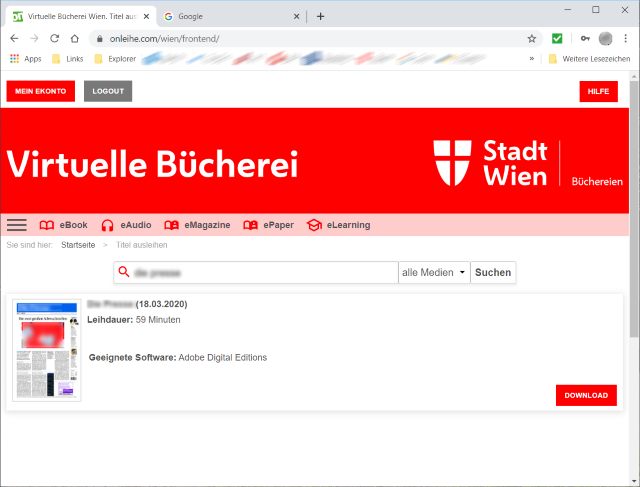Open the user profile avatar
The width and height of the screenshot is (640, 487).
(x=605, y=38)
